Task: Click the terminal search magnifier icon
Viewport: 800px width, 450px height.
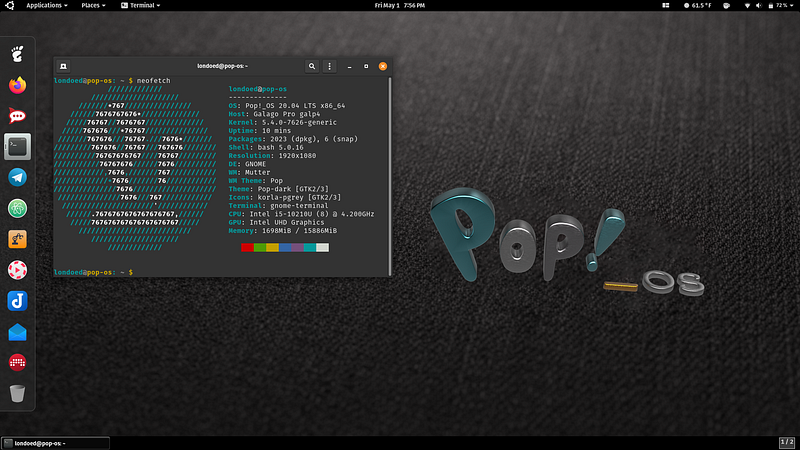Action: point(312,66)
